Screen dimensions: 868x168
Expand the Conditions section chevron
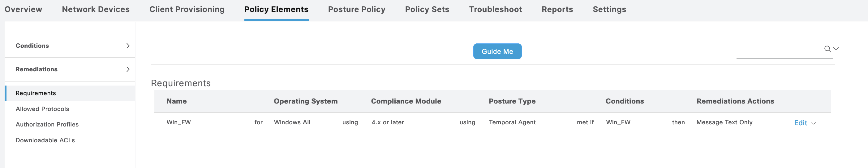tap(128, 46)
